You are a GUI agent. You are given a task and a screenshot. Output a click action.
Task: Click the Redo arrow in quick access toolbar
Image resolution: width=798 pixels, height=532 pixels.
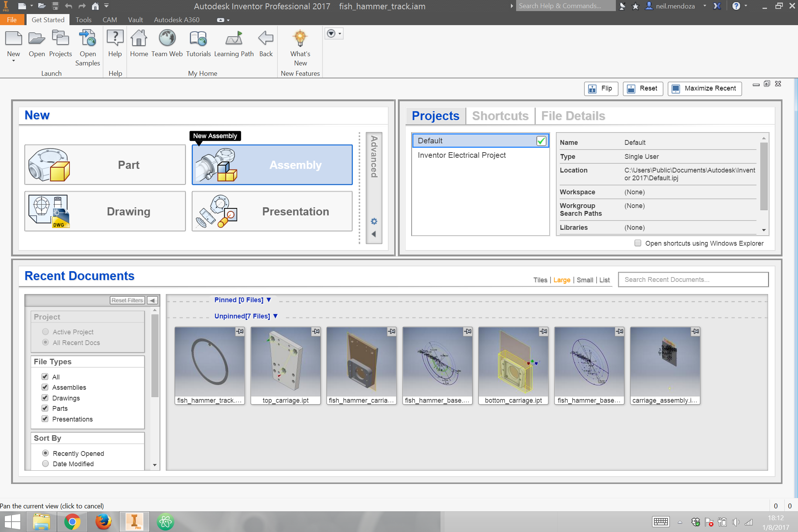pos(82,6)
